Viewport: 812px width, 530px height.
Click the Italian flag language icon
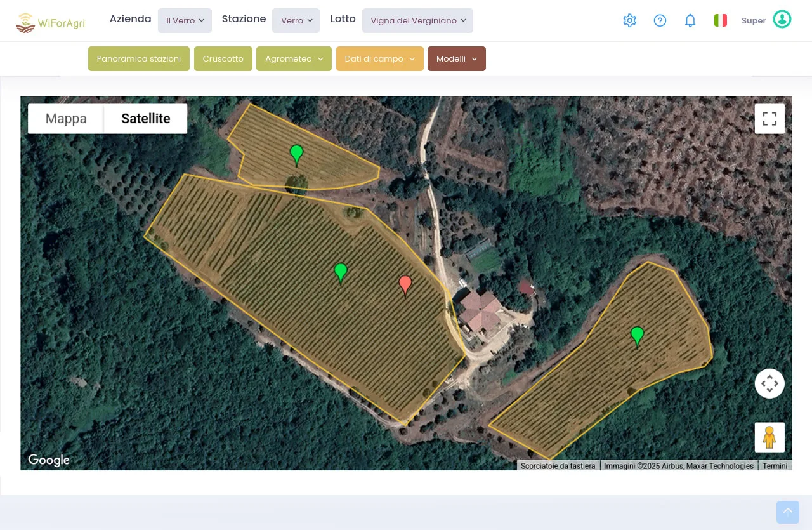click(x=721, y=20)
